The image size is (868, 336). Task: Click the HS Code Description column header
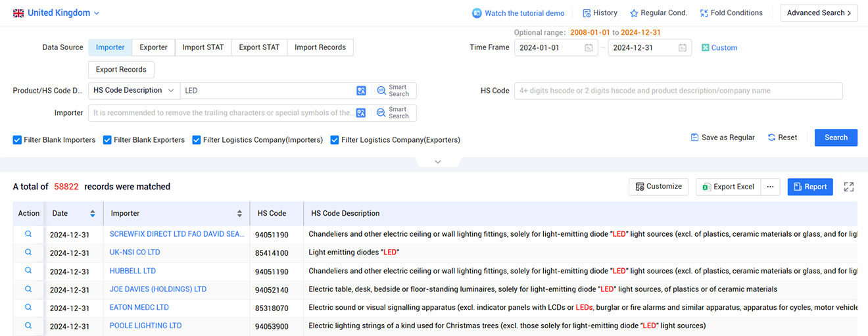(x=345, y=214)
